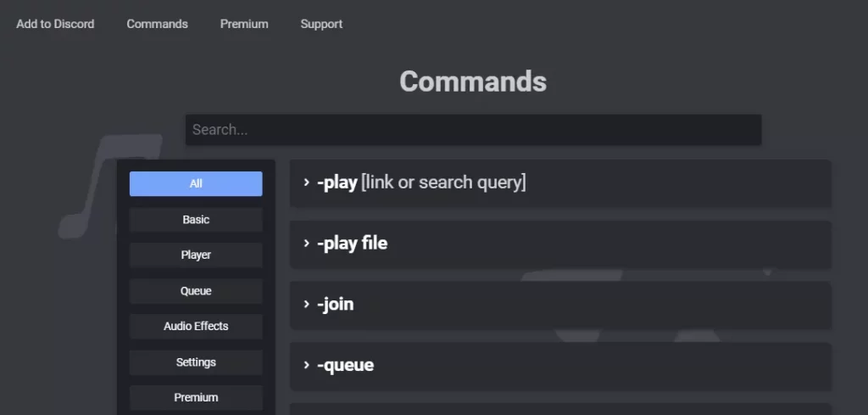Open the Premium page in top navigation
Viewport: 868px width, 415px height.
pos(244,24)
